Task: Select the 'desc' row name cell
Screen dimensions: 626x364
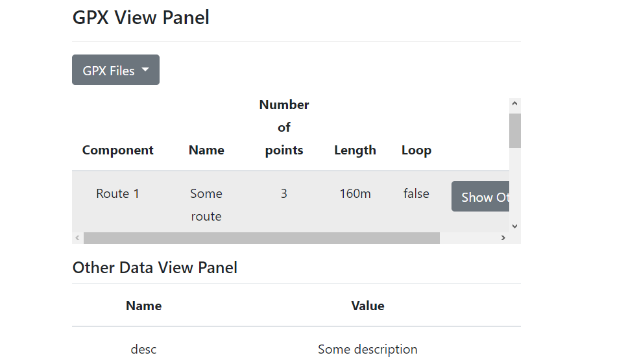Action: click(x=143, y=349)
